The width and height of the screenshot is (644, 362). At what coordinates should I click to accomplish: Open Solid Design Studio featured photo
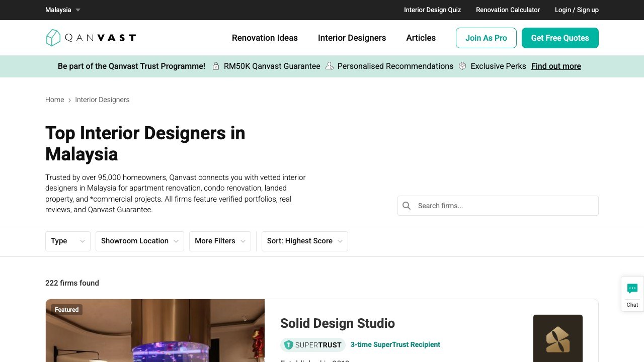click(155, 330)
